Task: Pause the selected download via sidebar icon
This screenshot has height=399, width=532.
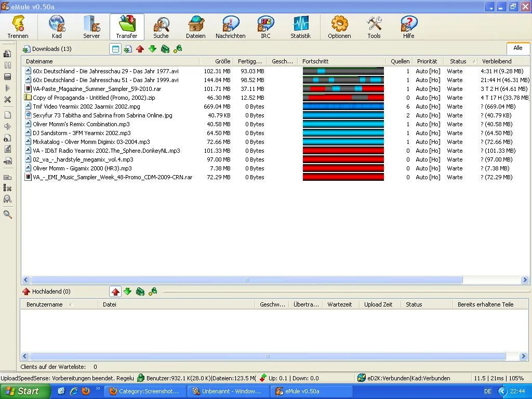Action: [x=7, y=65]
